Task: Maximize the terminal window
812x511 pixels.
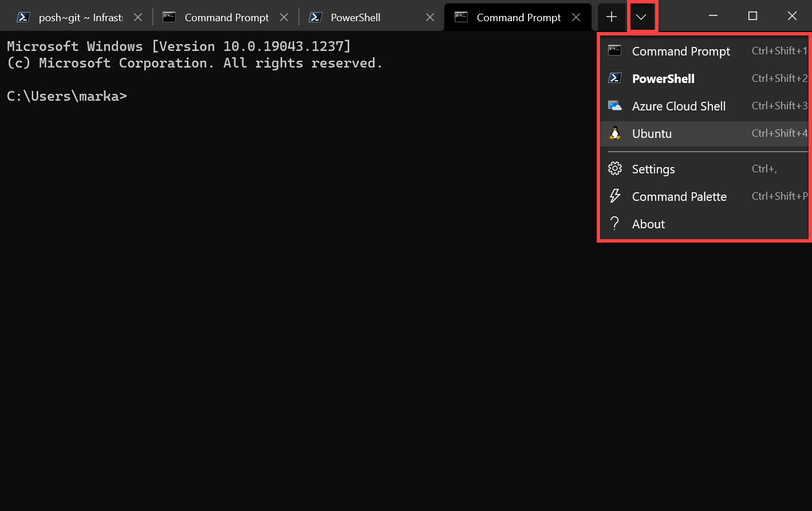Action: [752, 16]
